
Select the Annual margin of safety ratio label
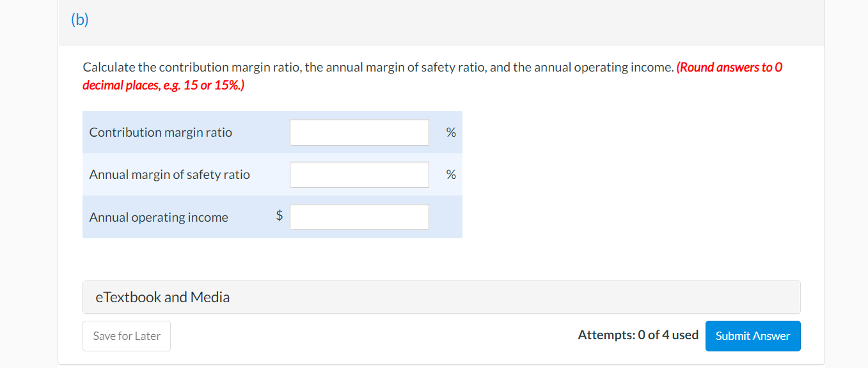pos(170,174)
